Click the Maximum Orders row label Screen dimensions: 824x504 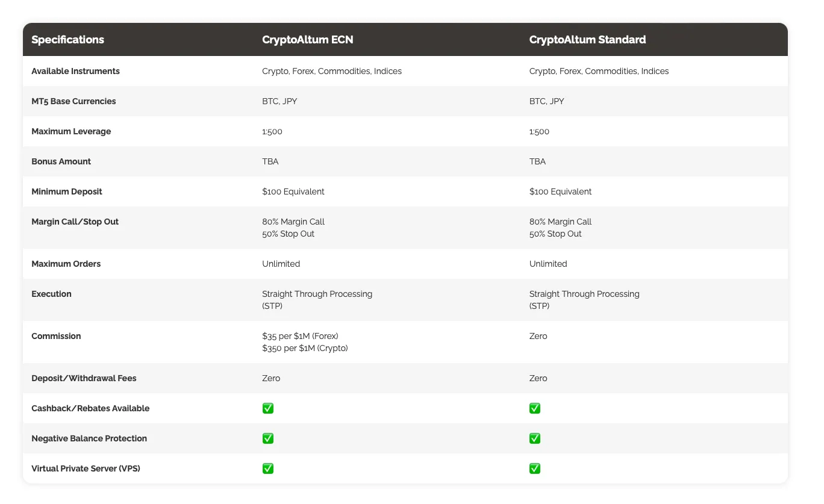click(66, 264)
